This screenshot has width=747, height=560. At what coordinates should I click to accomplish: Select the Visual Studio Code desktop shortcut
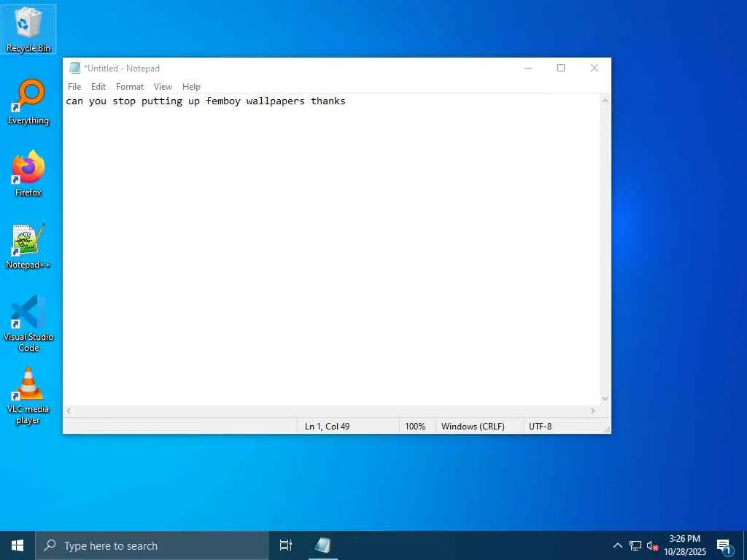(28, 323)
